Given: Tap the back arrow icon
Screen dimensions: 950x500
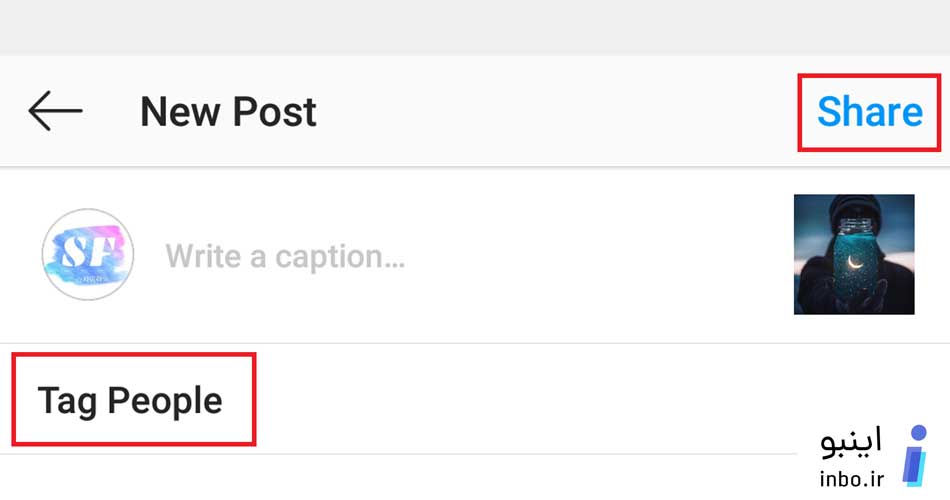Looking at the screenshot, I should [x=55, y=112].
